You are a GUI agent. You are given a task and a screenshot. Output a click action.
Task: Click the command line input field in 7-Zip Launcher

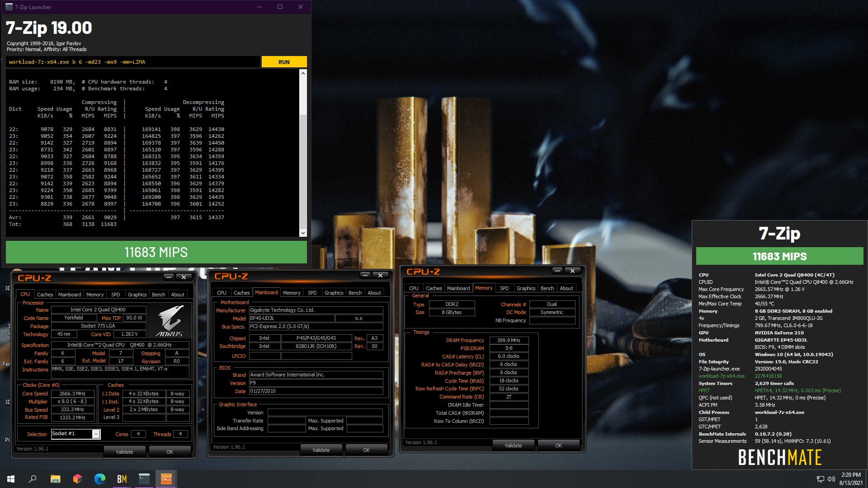click(133, 62)
